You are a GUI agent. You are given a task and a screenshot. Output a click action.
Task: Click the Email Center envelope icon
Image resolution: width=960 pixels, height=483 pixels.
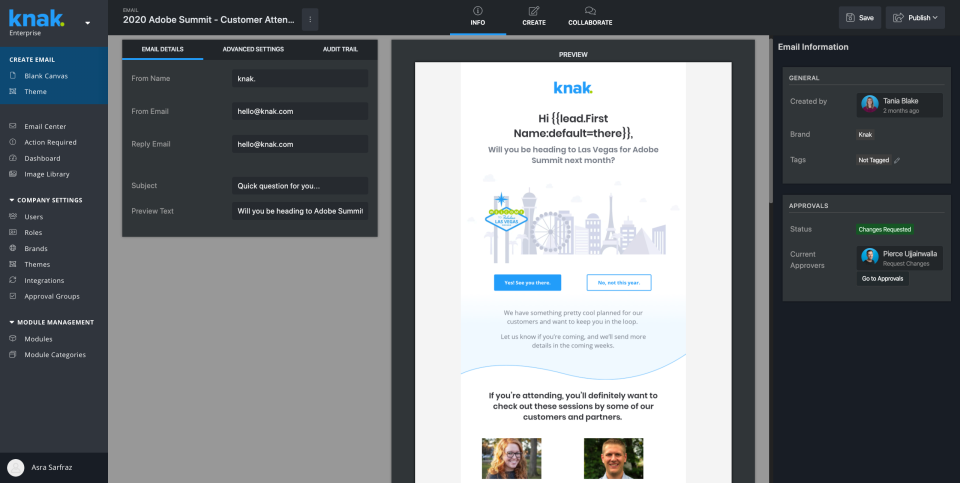13,126
